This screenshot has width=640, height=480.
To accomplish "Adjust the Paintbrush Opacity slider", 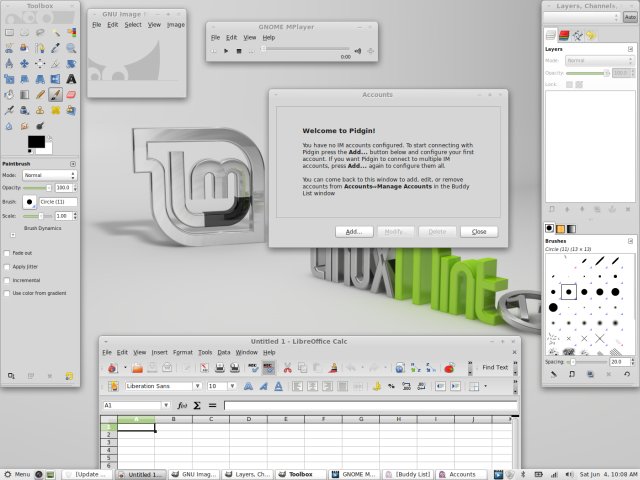I will (x=38, y=188).
